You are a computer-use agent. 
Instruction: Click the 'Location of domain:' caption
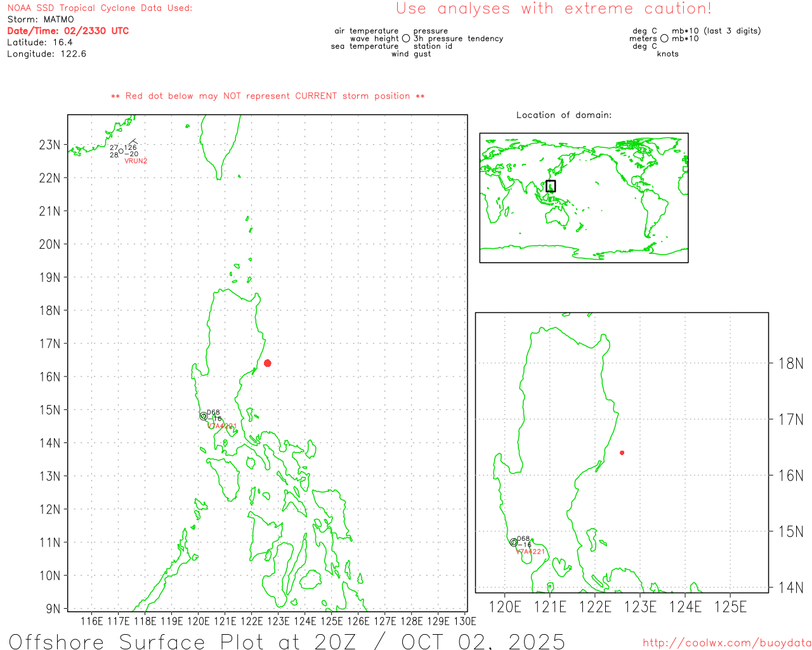point(563,116)
